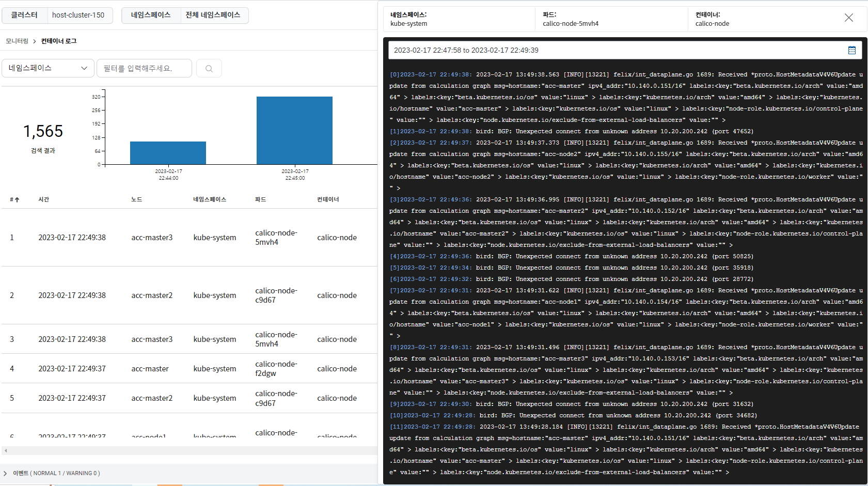The height and width of the screenshot is (486, 868).
Task: Select row 4 node acc-master
Action: click(x=150, y=369)
